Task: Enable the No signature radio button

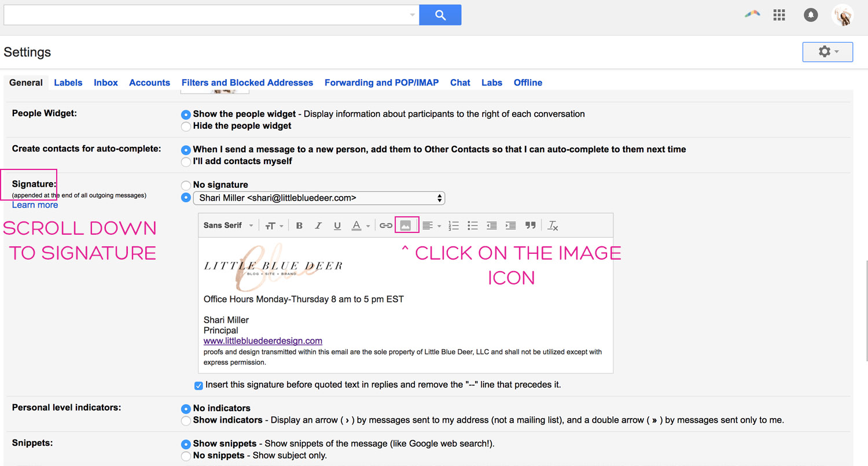Action: [185, 185]
